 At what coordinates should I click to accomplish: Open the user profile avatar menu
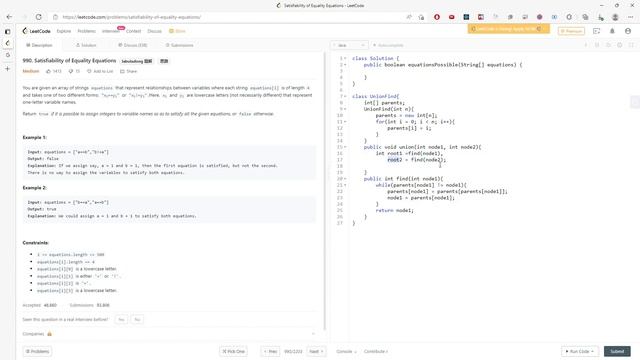(628, 31)
